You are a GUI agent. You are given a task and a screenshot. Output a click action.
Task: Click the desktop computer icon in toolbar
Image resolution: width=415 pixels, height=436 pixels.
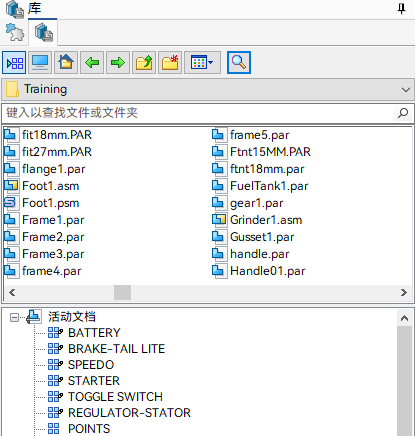click(40, 63)
